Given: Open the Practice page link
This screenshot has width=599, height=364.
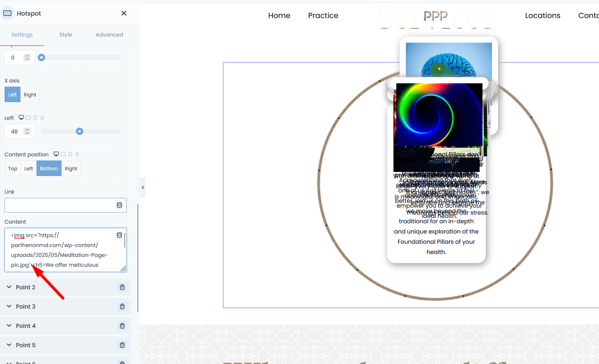Looking at the screenshot, I should tap(323, 16).
